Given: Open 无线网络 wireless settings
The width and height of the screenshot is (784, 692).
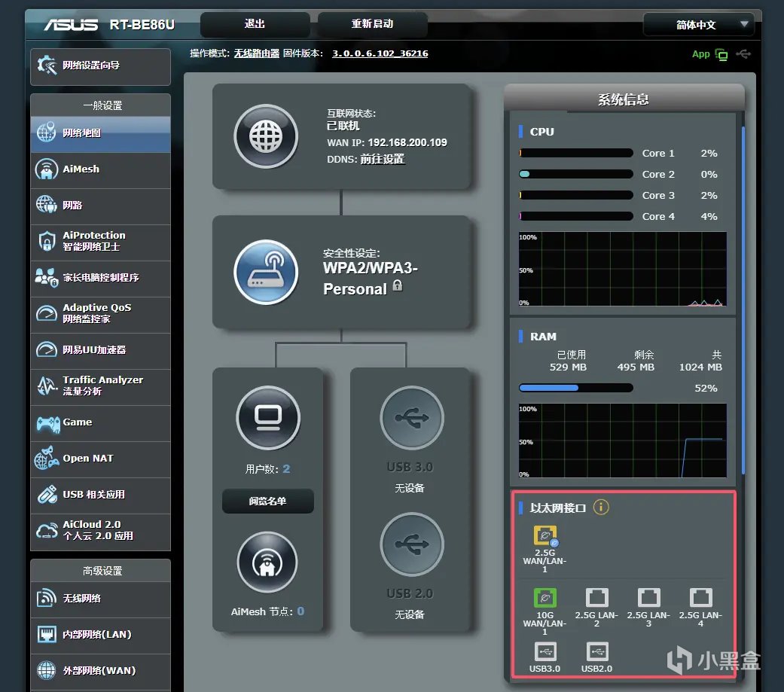Looking at the screenshot, I should pyautogui.click(x=100, y=599).
